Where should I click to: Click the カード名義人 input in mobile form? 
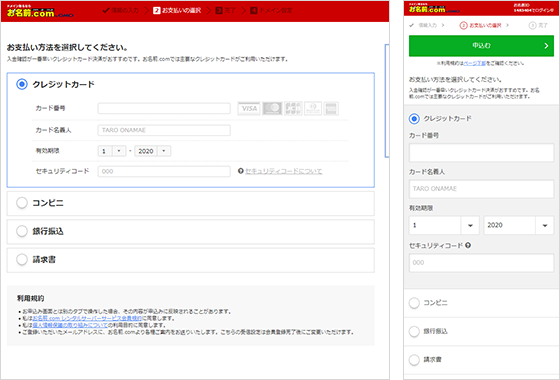click(481, 189)
